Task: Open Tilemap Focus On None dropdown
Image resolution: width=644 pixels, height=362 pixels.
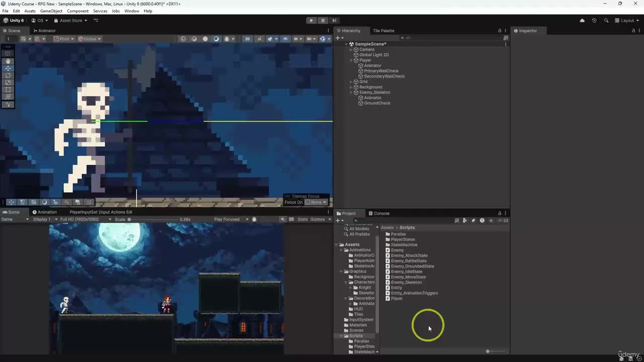Action: point(316,202)
